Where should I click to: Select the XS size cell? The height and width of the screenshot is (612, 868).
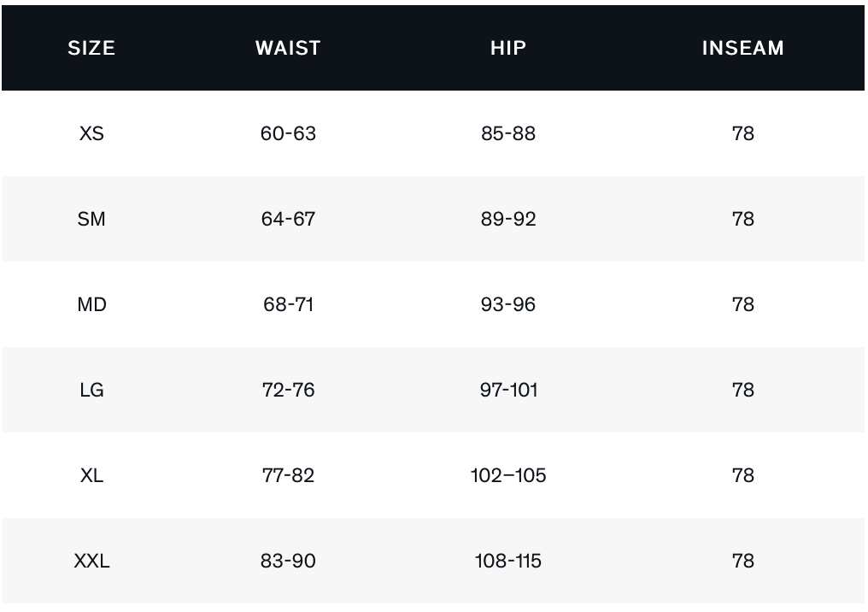tap(91, 133)
